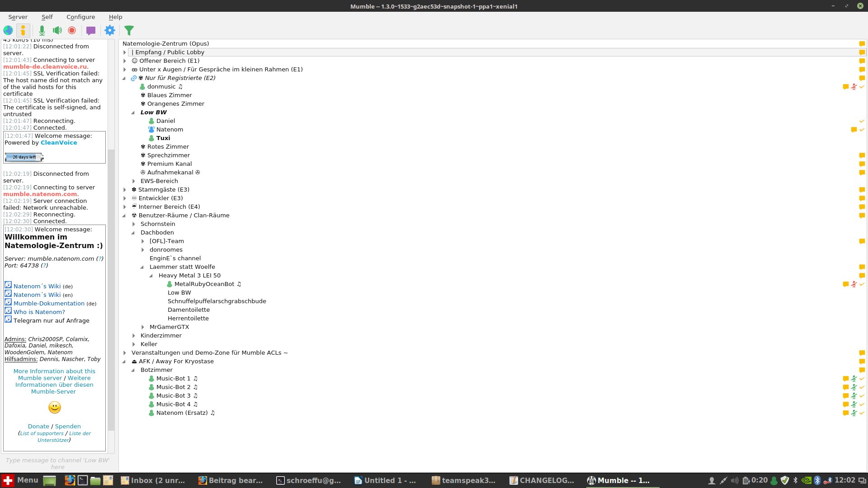Click the '26 days left' progress bar
Viewport: 868px width, 488px height.
pos(23,157)
